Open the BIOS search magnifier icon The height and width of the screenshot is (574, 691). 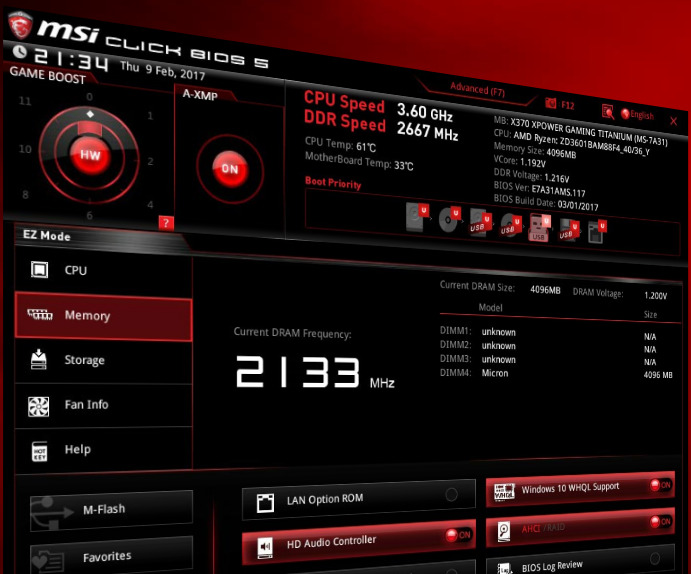coord(607,112)
